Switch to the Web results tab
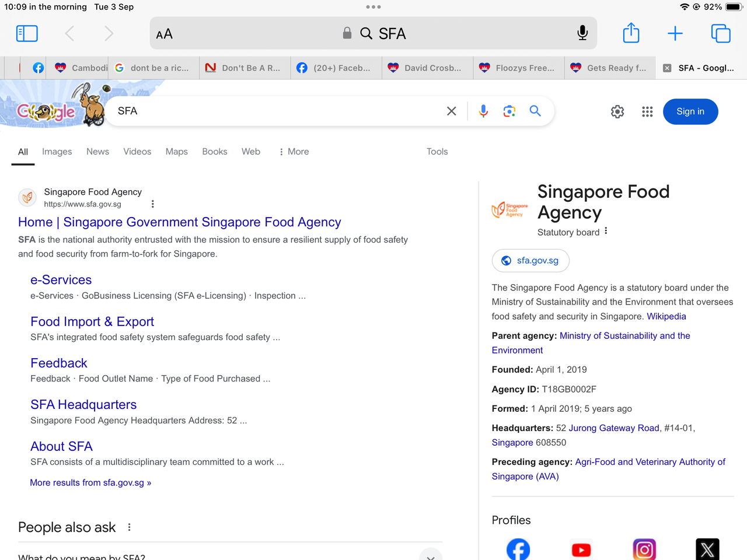Image resolution: width=747 pixels, height=560 pixels. 251,152
